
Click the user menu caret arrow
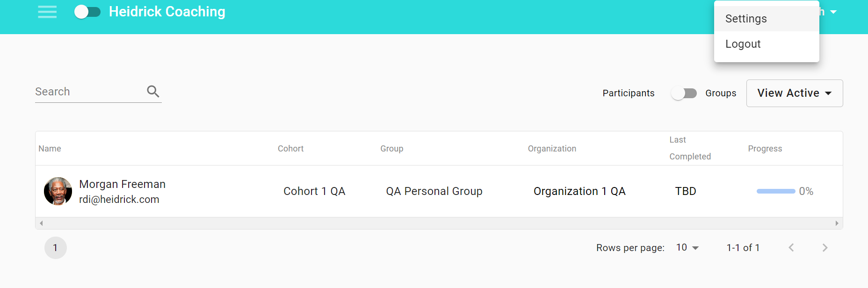click(x=833, y=12)
